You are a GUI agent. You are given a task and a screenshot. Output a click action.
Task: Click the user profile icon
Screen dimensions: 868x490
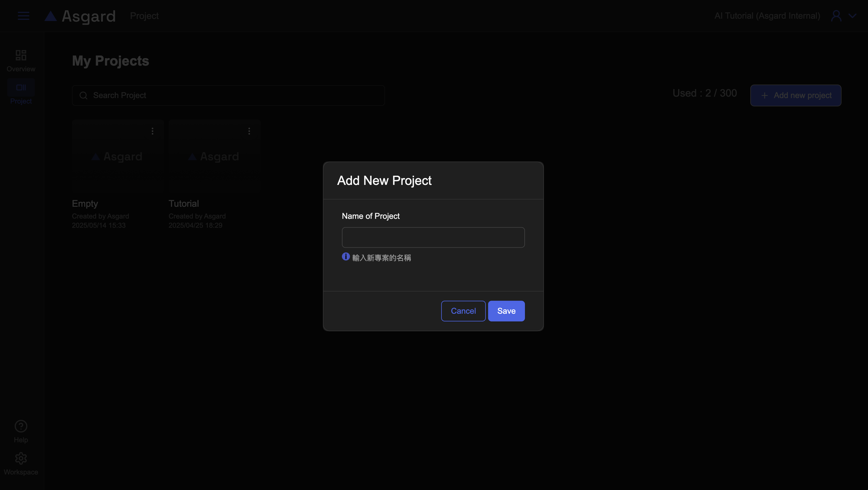pos(836,16)
